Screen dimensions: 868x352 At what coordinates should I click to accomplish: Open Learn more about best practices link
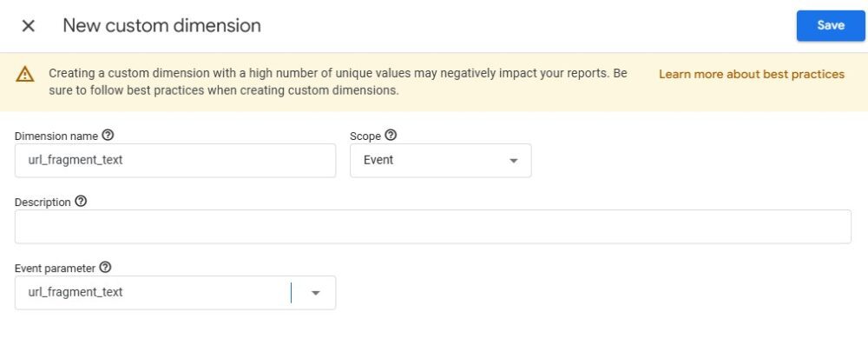(x=751, y=75)
